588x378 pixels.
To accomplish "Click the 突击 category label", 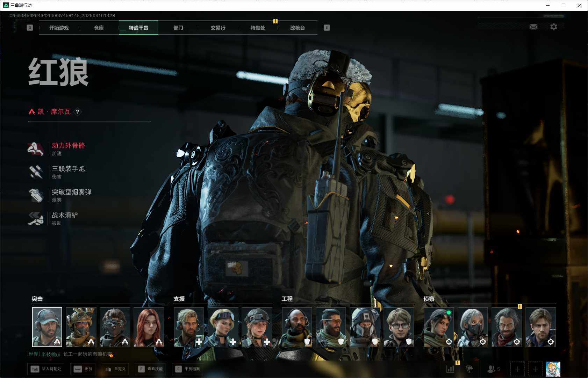I will click(x=37, y=299).
